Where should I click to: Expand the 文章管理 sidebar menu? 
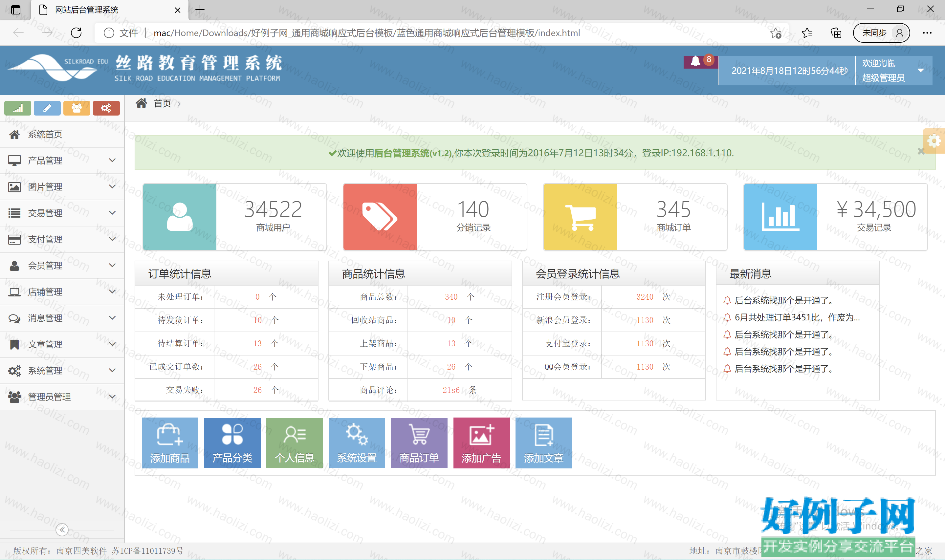[x=62, y=344]
